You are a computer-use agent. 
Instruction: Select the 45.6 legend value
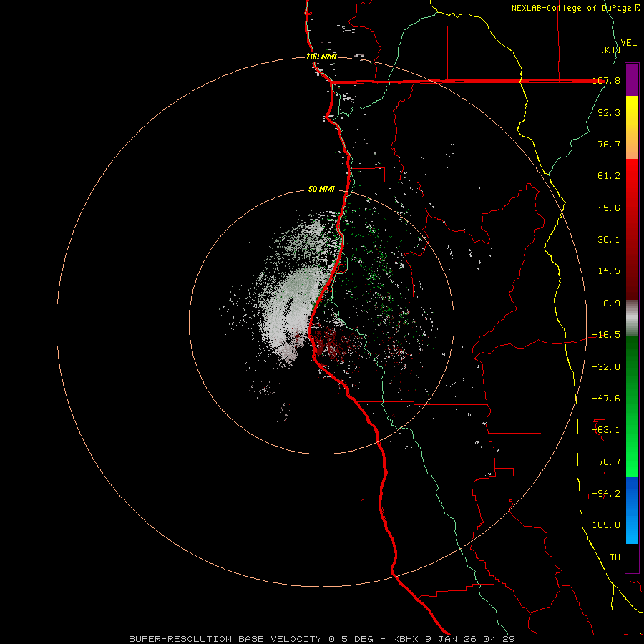pyautogui.click(x=609, y=208)
